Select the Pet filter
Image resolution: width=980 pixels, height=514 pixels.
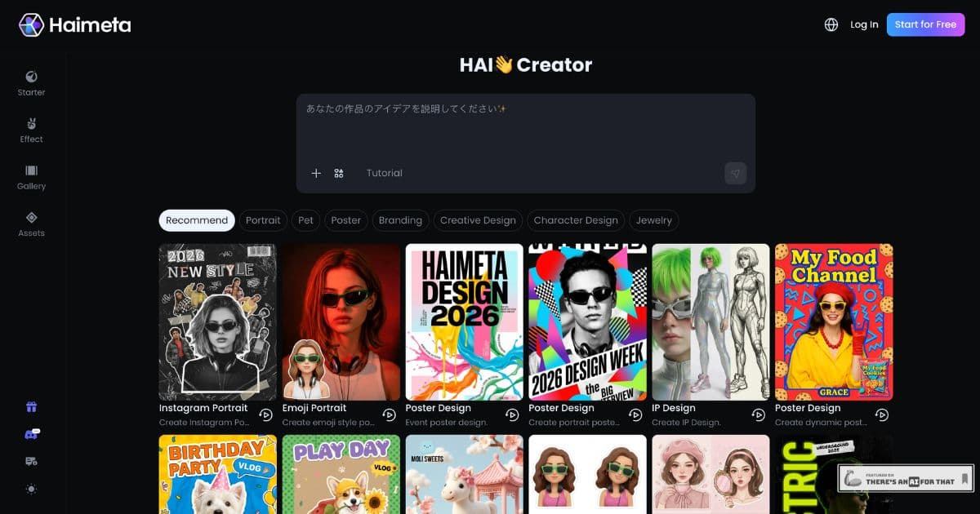tap(305, 220)
